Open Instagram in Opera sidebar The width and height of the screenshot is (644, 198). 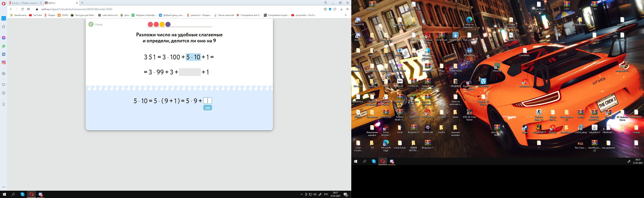click(4, 62)
